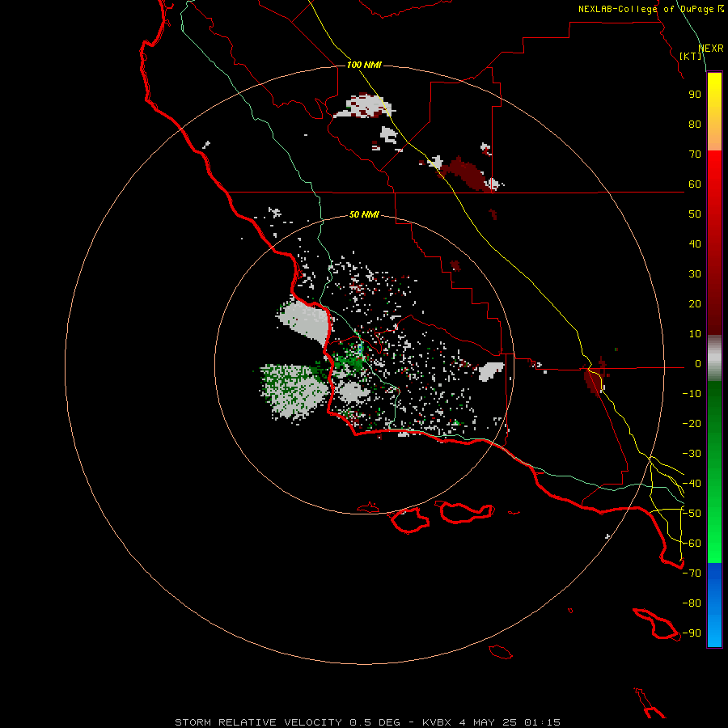Click the [KT] units label
This screenshot has width=728, height=728.
point(691,56)
